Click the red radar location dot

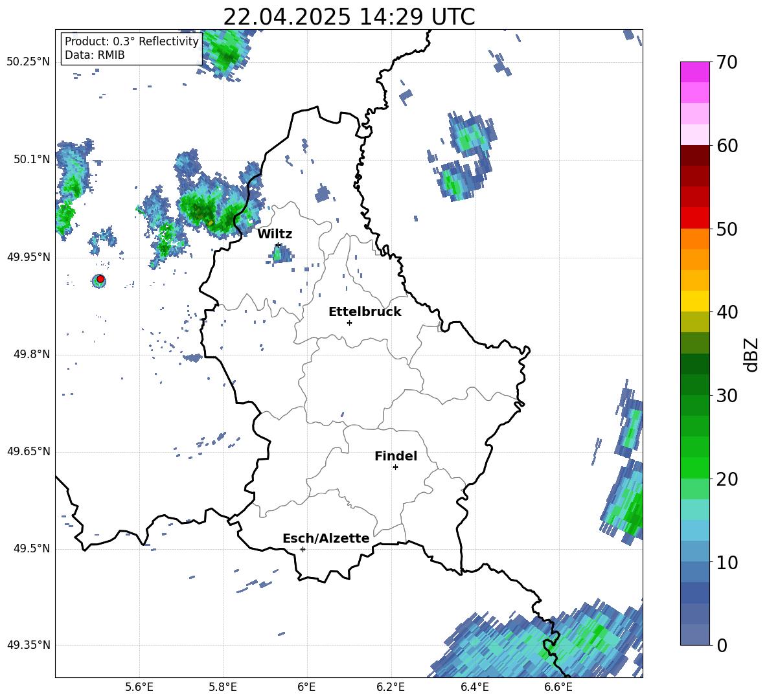pyautogui.click(x=100, y=279)
